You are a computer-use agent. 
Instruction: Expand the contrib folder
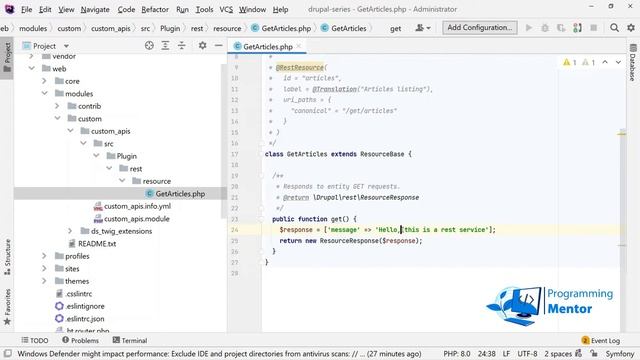point(57,106)
